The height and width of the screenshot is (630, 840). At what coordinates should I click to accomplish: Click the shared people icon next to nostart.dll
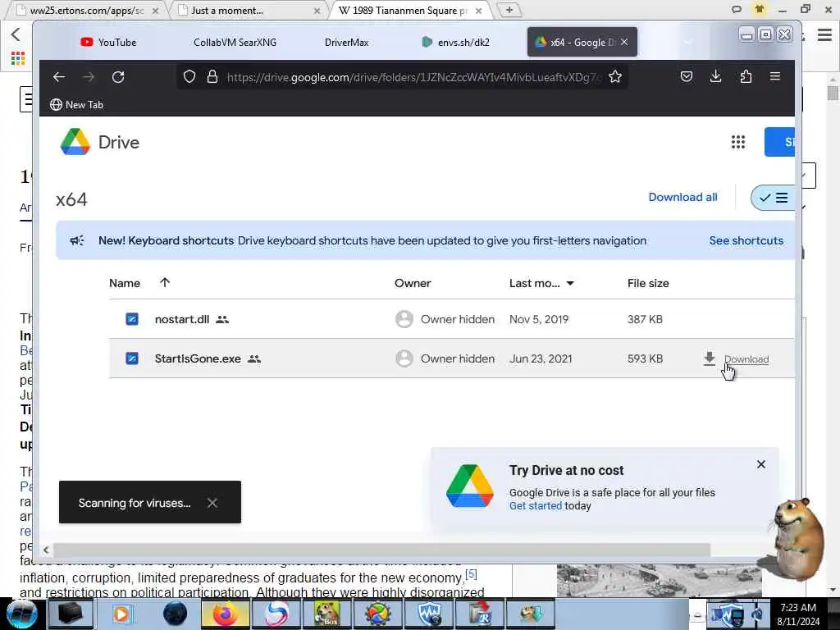click(x=222, y=319)
